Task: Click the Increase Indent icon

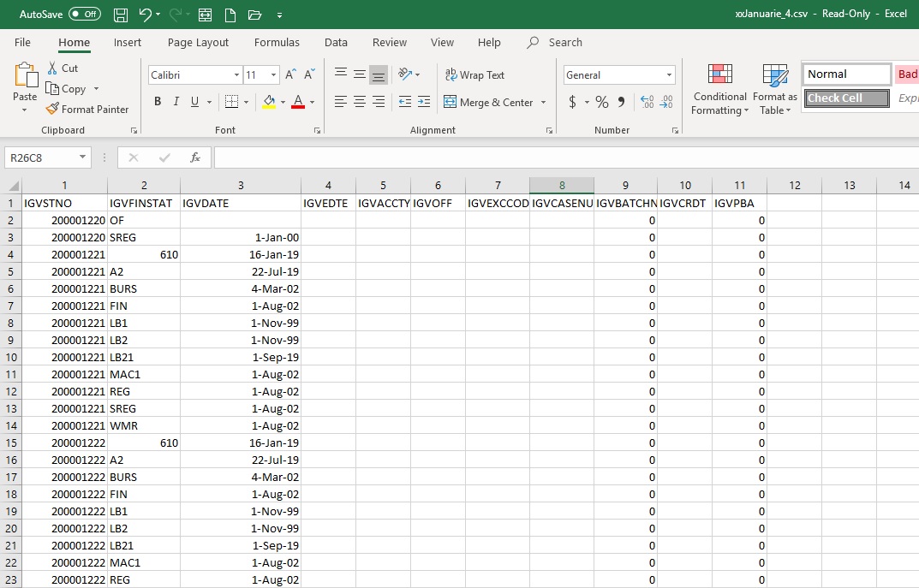Action: pyautogui.click(x=424, y=102)
